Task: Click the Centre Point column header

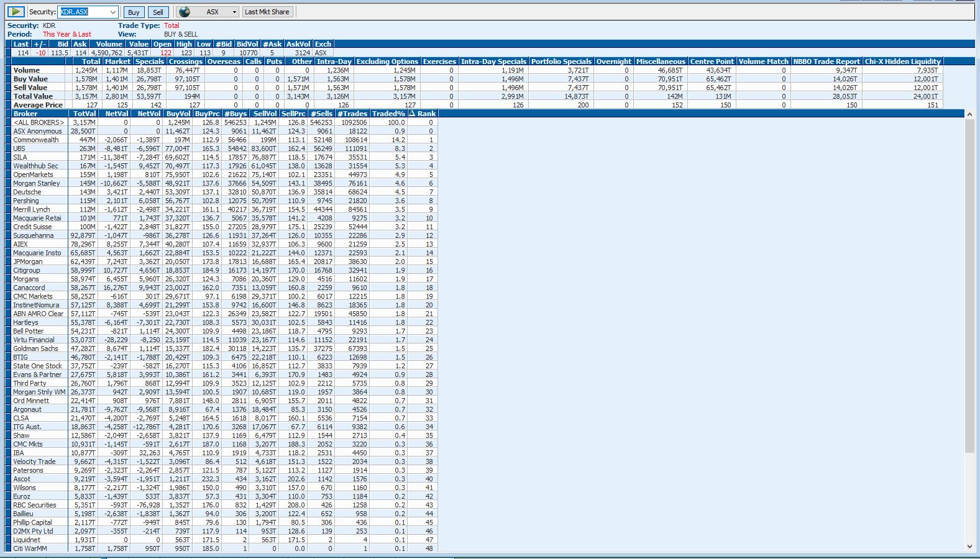Action: pyautogui.click(x=712, y=61)
